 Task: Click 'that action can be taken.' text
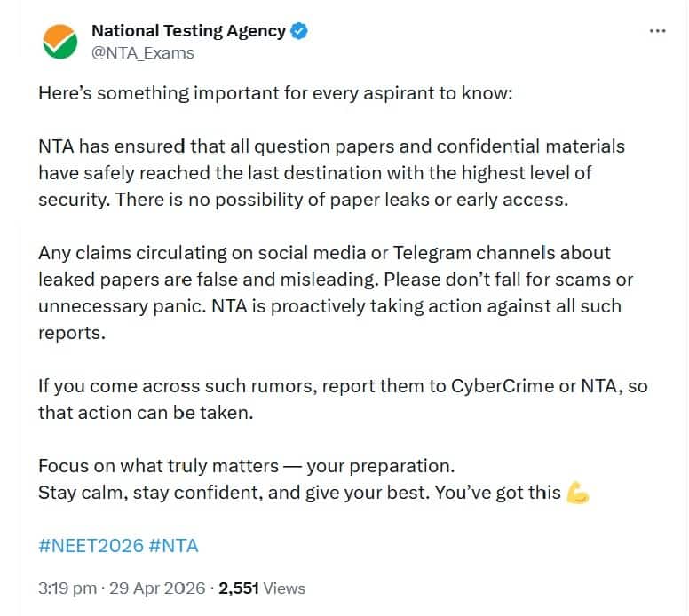pos(146,413)
